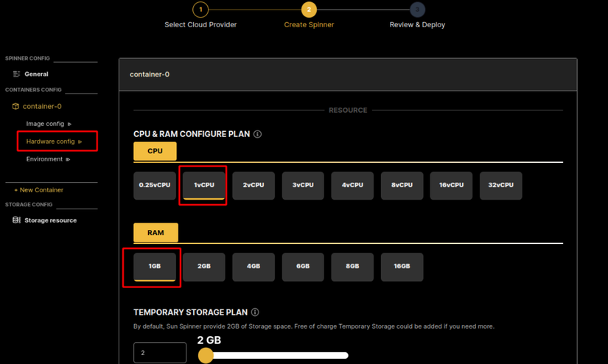
Task: Pick the 4vCPU option
Action: (x=352, y=186)
